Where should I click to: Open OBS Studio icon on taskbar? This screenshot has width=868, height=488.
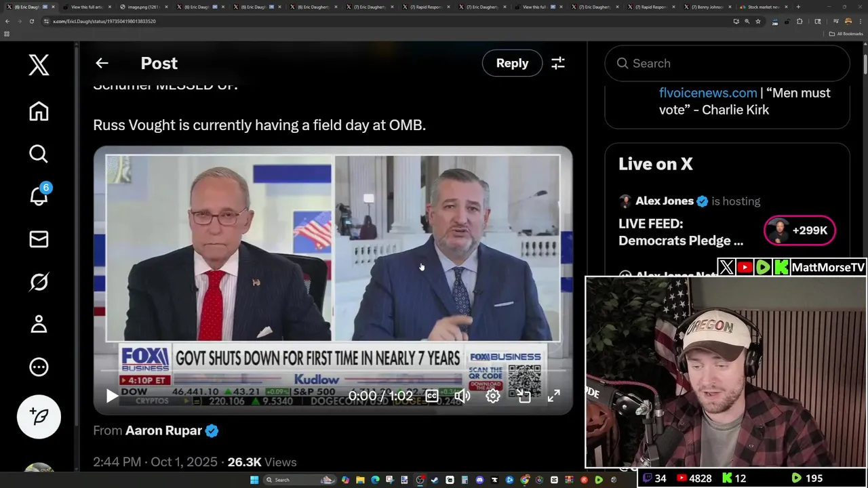[420, 480]
